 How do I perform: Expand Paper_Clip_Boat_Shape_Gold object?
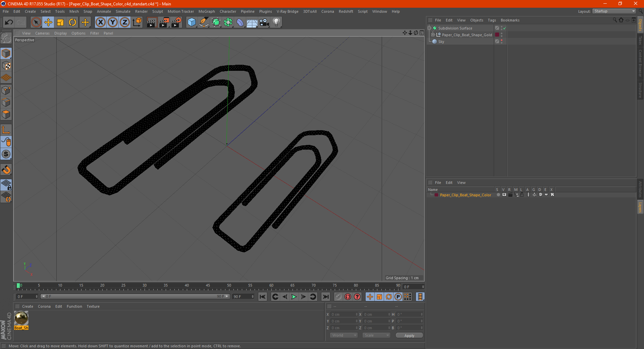point(433,35)
